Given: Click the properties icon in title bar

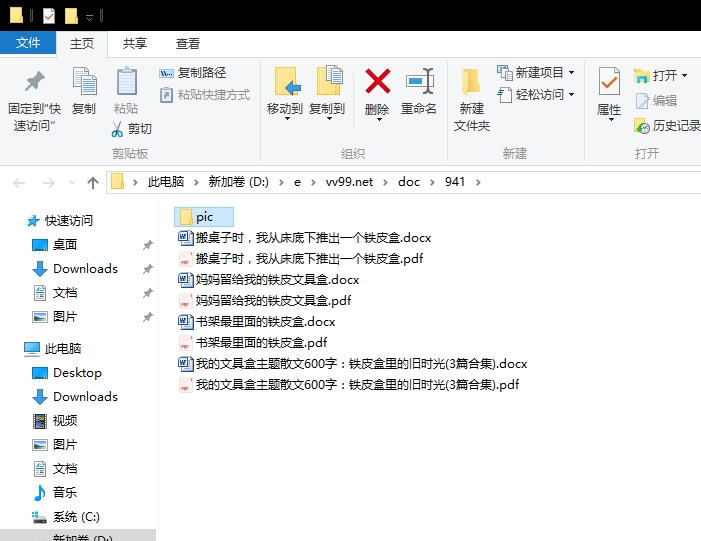Looking at the screenshot, I should coord(49,16).
